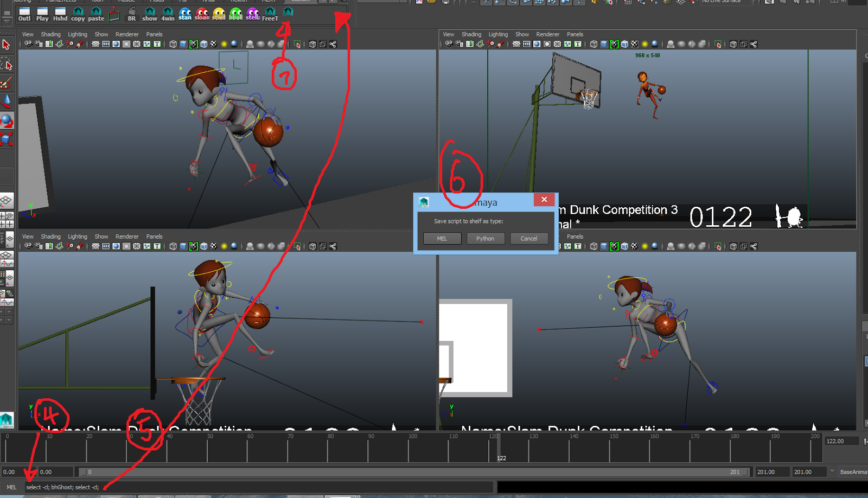Run the Hshd shelf button
Image resolution: width=868 pixels, height=498 pixels.
click(60, 14)
